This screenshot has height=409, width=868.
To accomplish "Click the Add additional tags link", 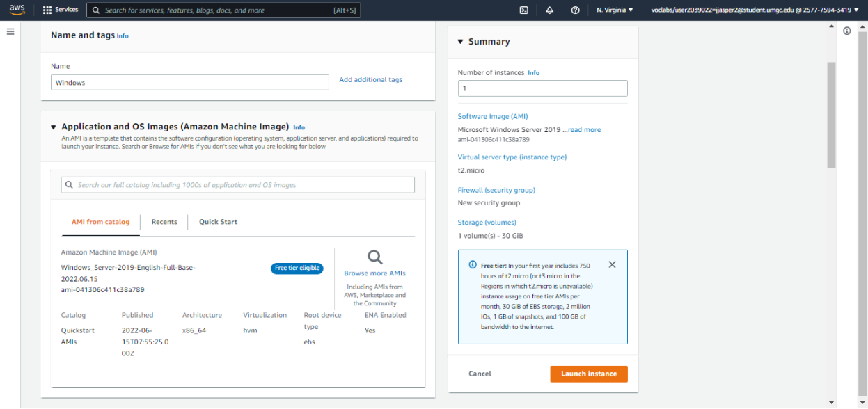I will pos(370,80).
